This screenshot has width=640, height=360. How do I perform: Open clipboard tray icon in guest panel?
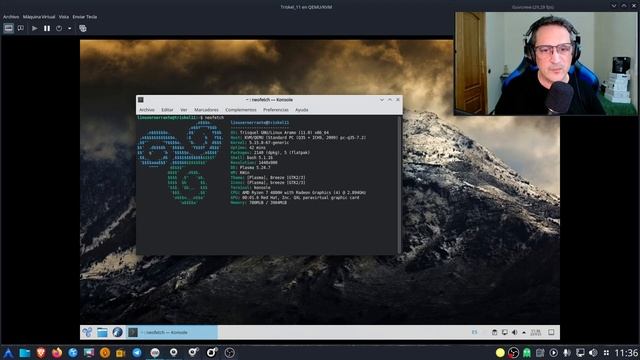click(x=494, y=332)
